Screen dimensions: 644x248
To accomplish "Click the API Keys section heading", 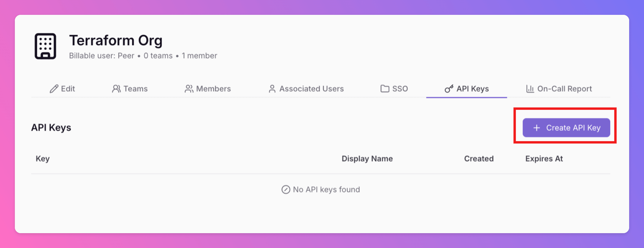I will pyautogui.click(x=51, y=128).
